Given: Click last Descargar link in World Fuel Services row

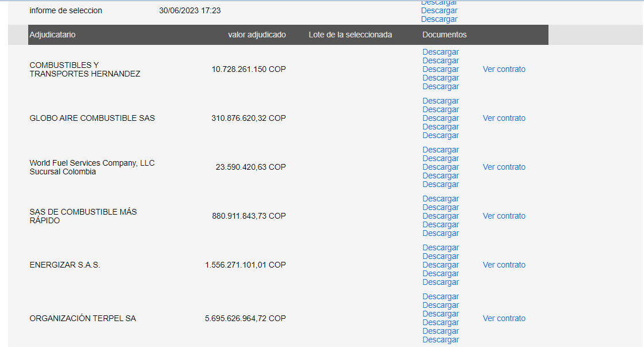Looking at the screenshot, I should click(440, 184).
